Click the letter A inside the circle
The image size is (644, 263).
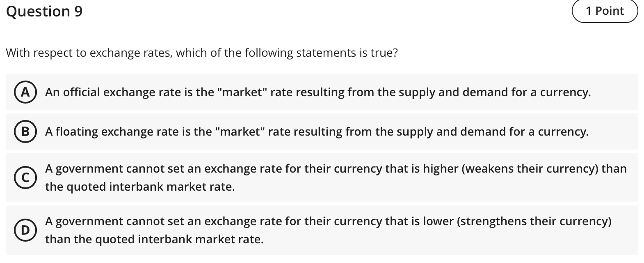(x=25, y=92)
